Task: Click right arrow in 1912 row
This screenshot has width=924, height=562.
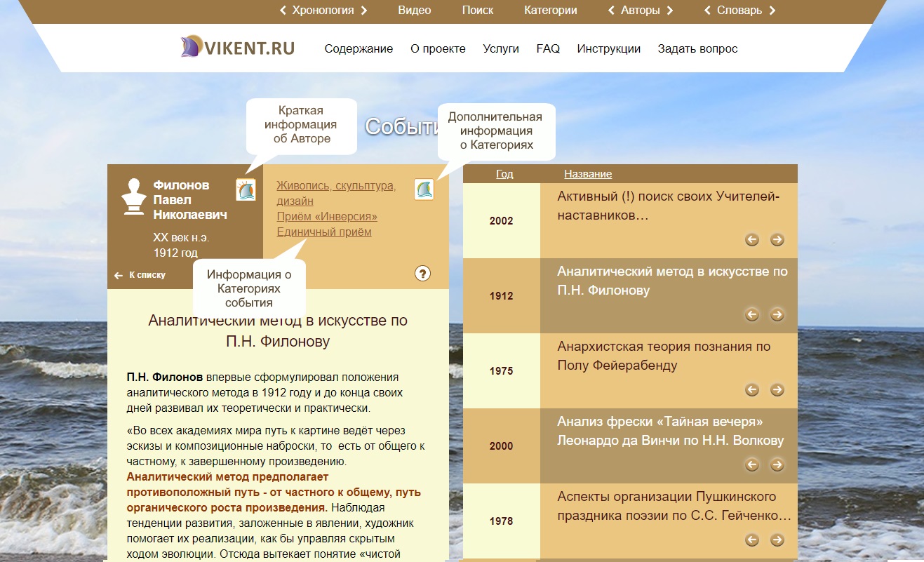Action: [777, 315]
